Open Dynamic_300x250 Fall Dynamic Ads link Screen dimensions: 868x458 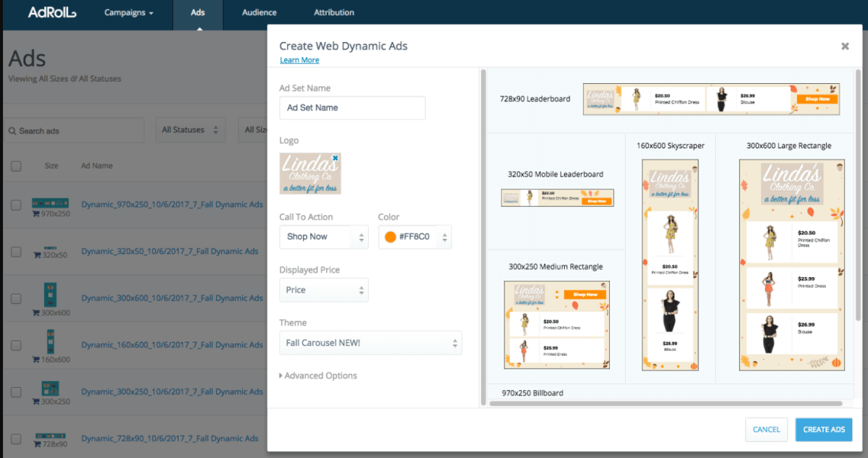[172, 391]
